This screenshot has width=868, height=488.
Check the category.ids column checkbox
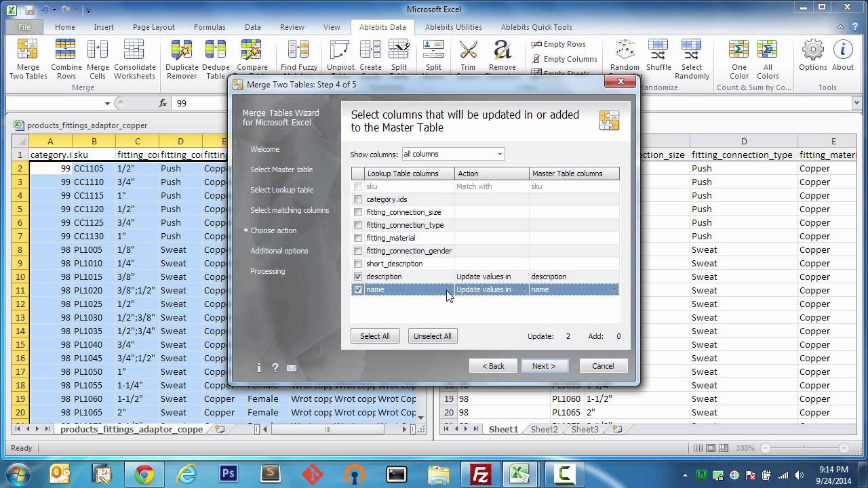pos(358,199)
